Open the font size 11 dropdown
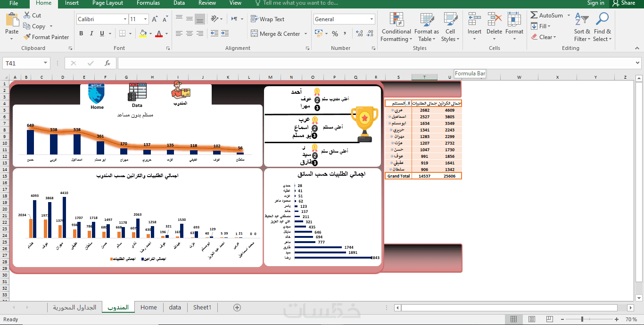The image size is (644, 325). pyautogui.click(x=146, y=19)
